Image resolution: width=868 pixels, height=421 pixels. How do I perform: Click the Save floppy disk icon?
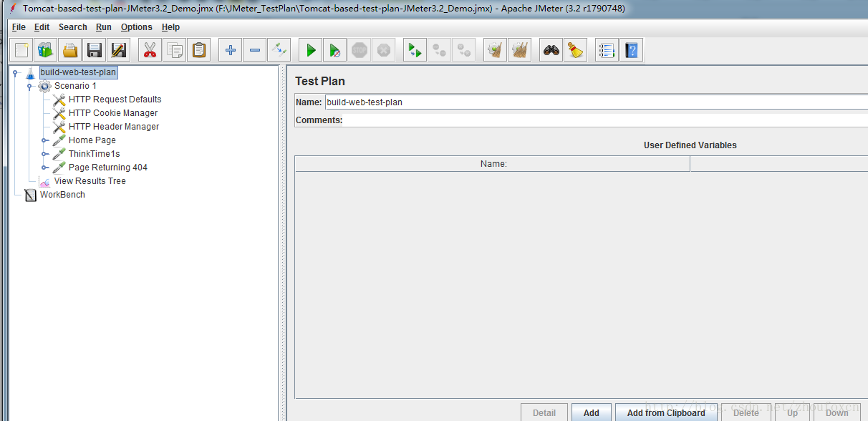[x=94, y=50]
